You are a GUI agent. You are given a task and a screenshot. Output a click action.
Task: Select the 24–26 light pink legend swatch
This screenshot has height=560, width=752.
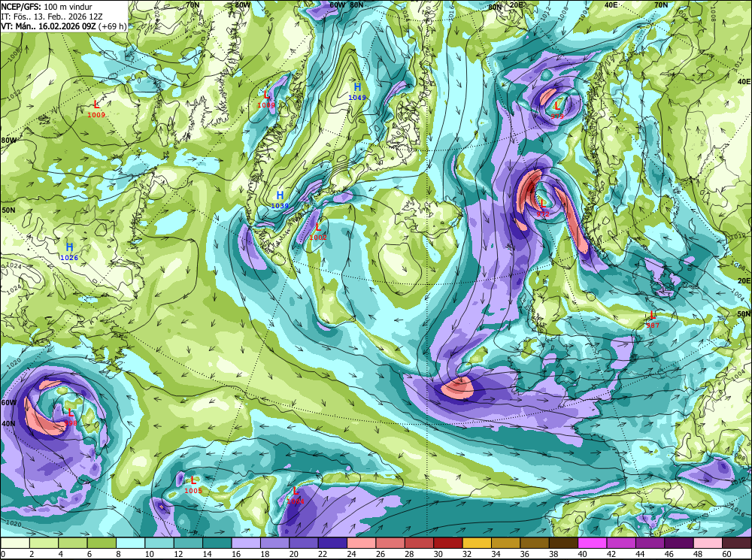362,543
